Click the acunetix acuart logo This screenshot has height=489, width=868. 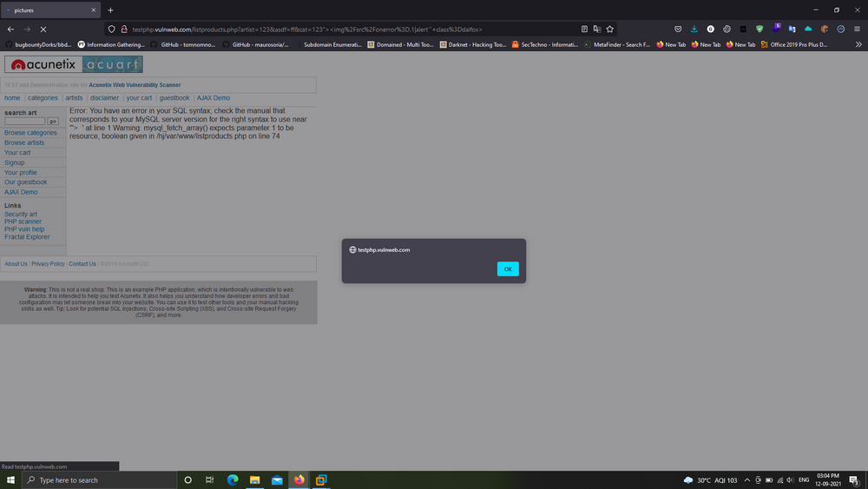(74, 64)
